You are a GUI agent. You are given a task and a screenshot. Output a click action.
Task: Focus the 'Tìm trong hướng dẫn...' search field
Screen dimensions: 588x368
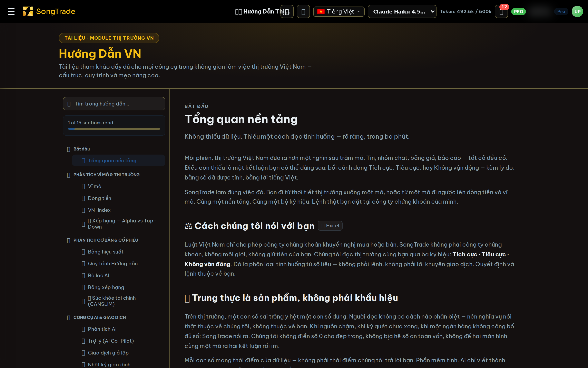[x=114, y=104]
